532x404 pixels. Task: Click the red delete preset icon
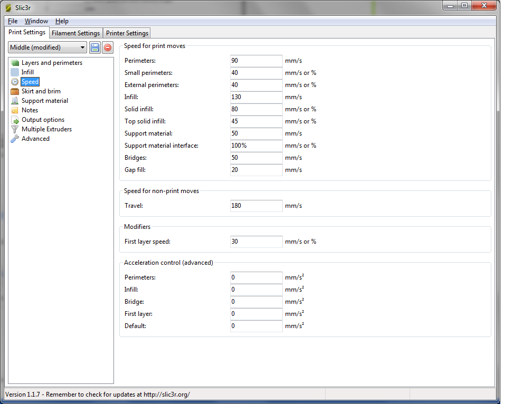(107, 47)
